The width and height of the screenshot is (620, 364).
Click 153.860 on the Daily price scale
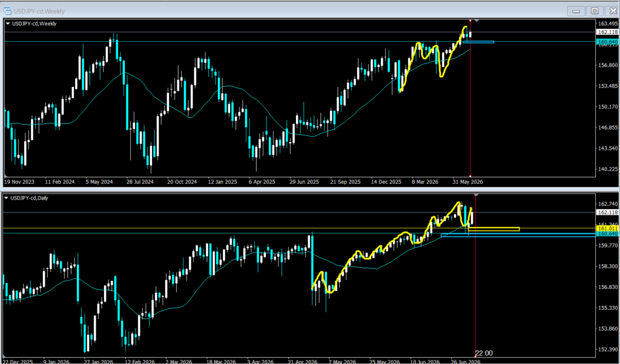point(608,328)
